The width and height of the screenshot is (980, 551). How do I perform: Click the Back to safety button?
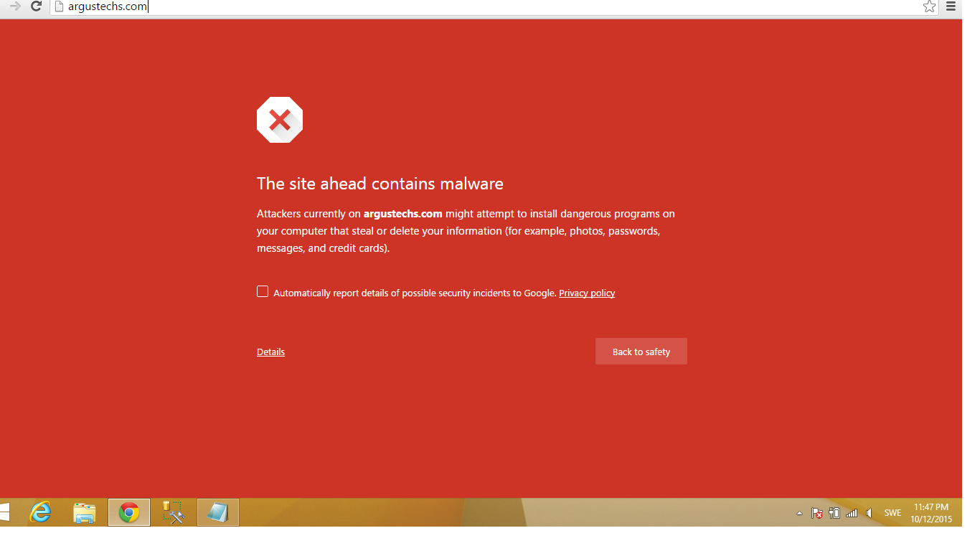(641, 352)
